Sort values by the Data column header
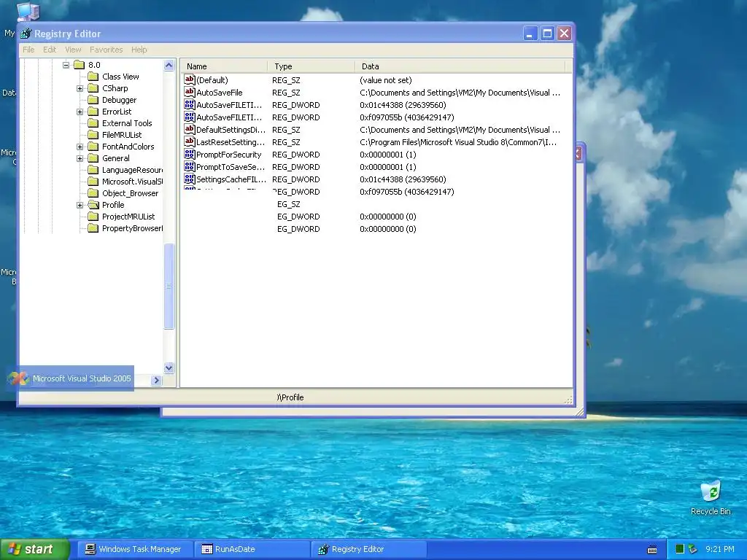Screen dimensions: 747x560 click(x=460, y=66)
